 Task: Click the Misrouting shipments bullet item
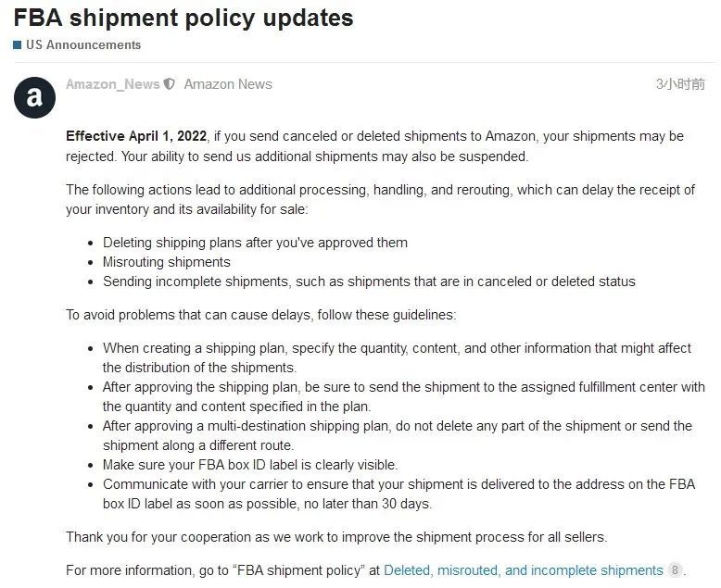tap(167, 262)
